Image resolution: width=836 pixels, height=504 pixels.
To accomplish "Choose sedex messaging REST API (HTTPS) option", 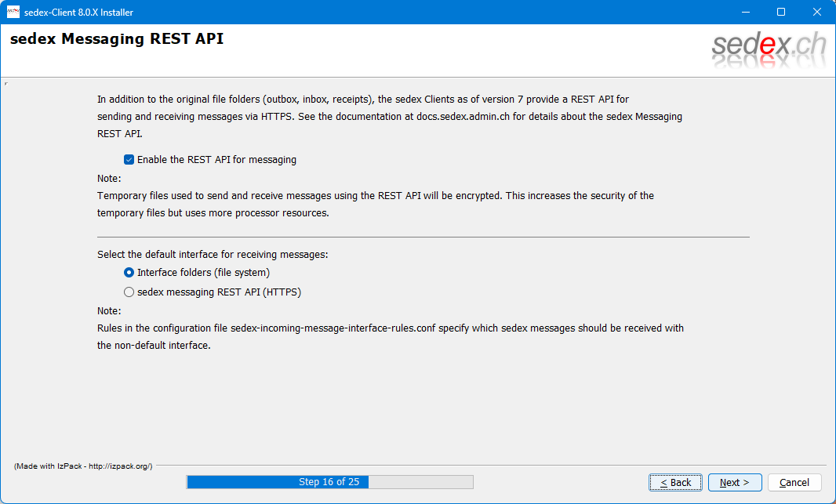I will click(x=129, y=292).
